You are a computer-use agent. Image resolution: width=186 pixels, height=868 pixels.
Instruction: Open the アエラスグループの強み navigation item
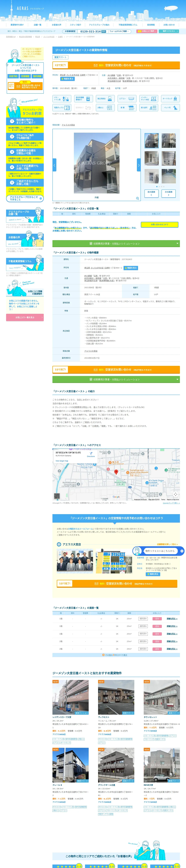[99, 25]
